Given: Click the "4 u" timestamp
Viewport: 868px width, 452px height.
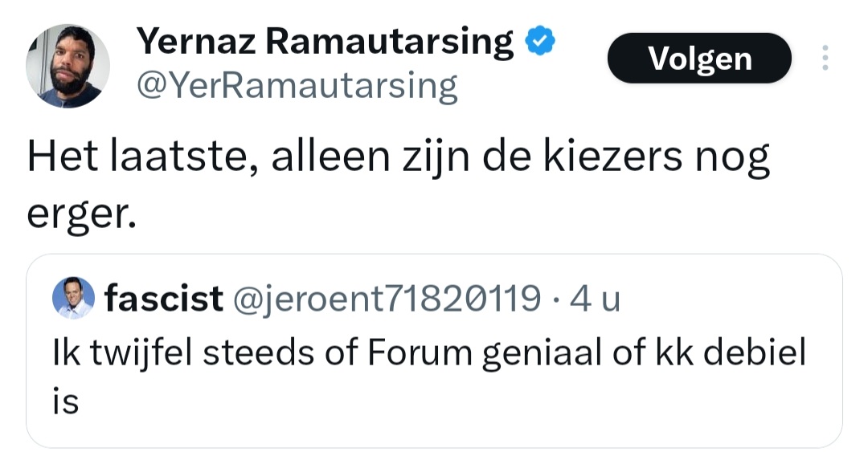Looking at the screenshot, I should pyautogui.click(x=594, y=299).
